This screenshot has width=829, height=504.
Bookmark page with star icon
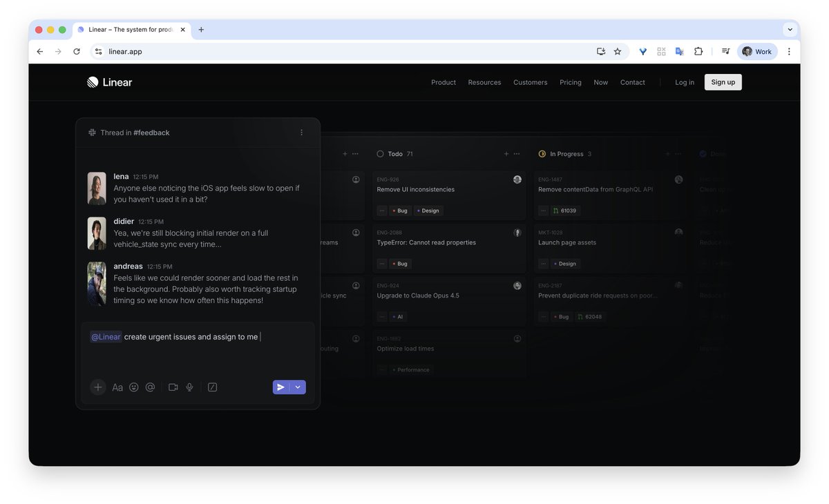pyautogui.click(x=618, y=52)
